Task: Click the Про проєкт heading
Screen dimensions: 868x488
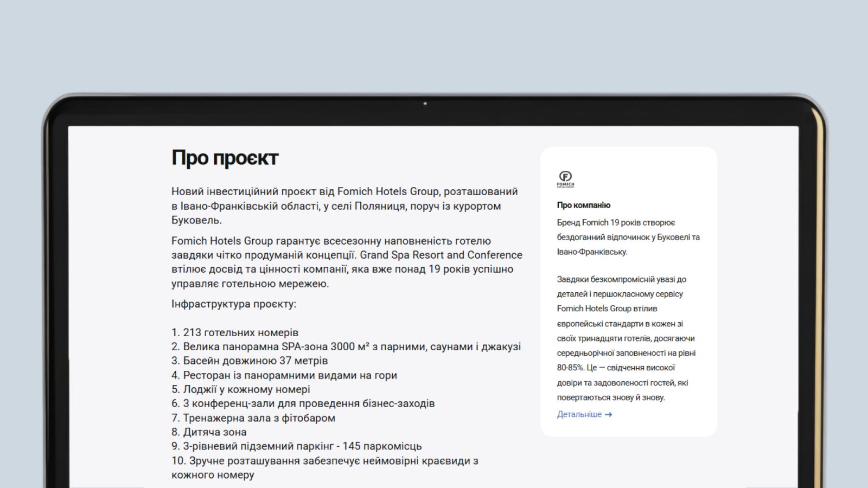Action: [x=225, y=158]
